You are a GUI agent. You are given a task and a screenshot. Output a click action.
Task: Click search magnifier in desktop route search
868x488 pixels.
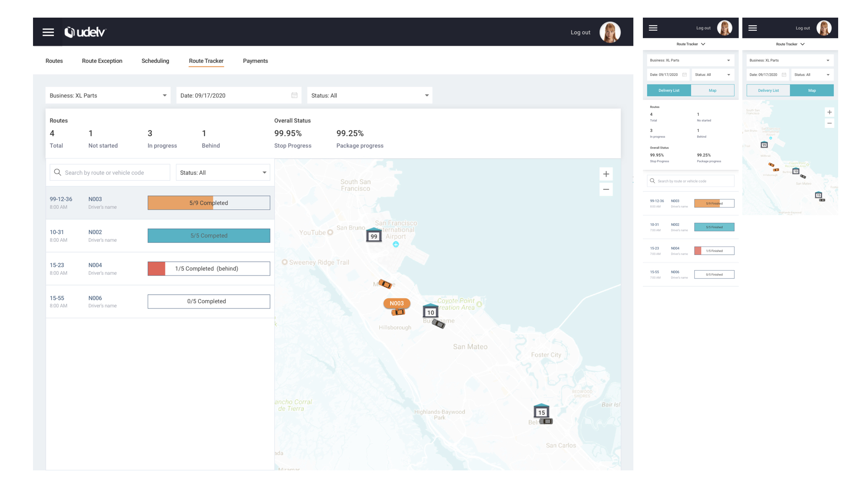click(x=57, y=172)
